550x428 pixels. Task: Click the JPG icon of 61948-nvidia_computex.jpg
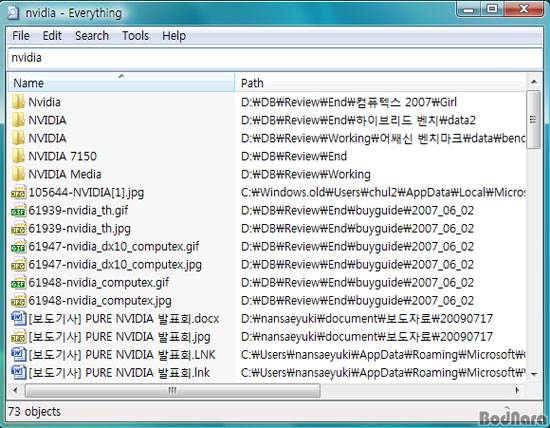tap(18, 301)
